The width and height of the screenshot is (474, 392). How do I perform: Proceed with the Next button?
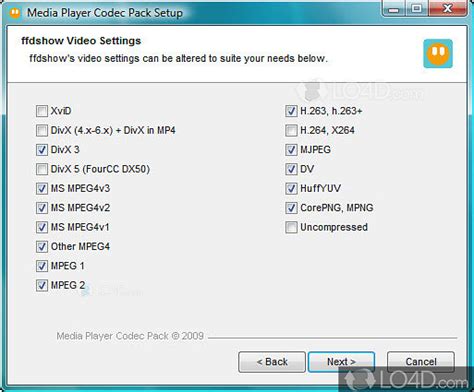(341, 362)
